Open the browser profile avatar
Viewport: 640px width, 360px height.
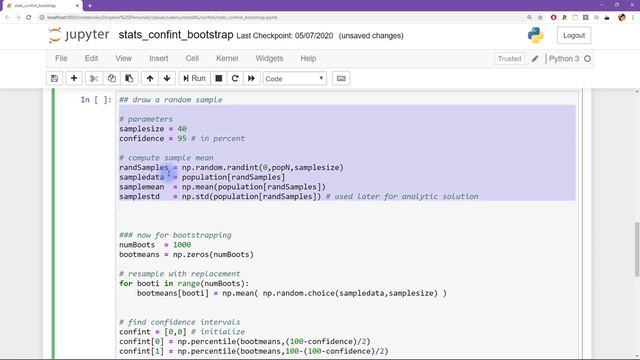click(x=622, y=18)
